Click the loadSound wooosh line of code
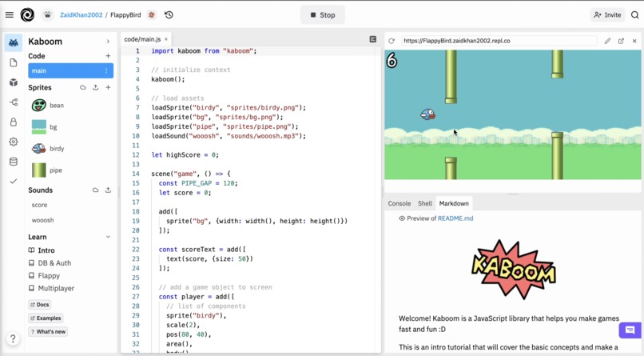The height and width of the screenshot is (356, 644). click(x=229, y=136)
